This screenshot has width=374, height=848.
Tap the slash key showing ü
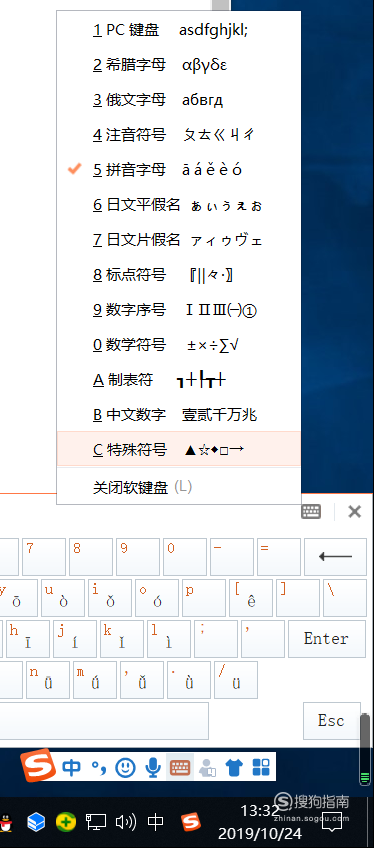point(236,680)
